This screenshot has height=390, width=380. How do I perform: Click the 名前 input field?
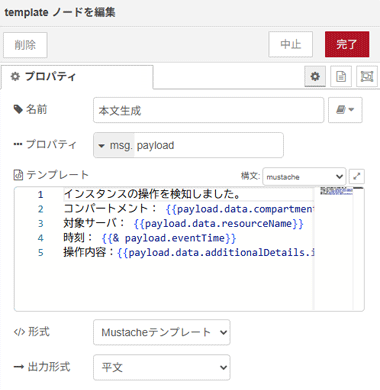[x=208, y=110]
